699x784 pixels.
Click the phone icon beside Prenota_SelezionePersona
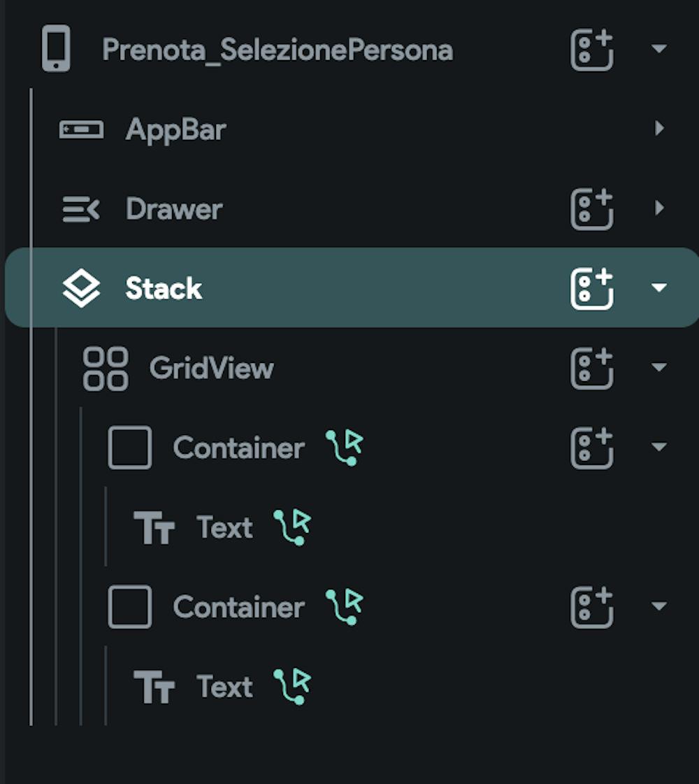pos(55,48)
